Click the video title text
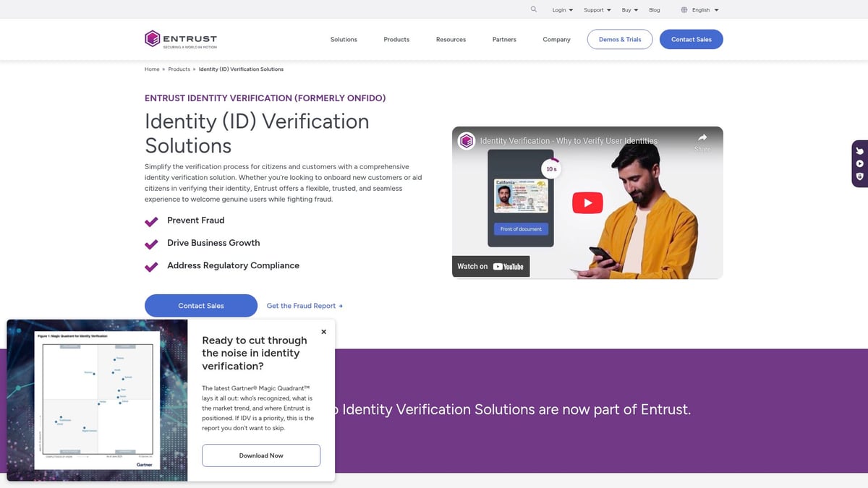 (x=569, y=140)
